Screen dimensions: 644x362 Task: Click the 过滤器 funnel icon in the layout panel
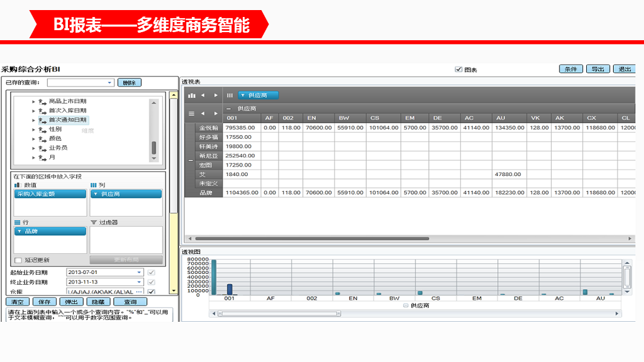pyautogui.click(x=94, y=222)
